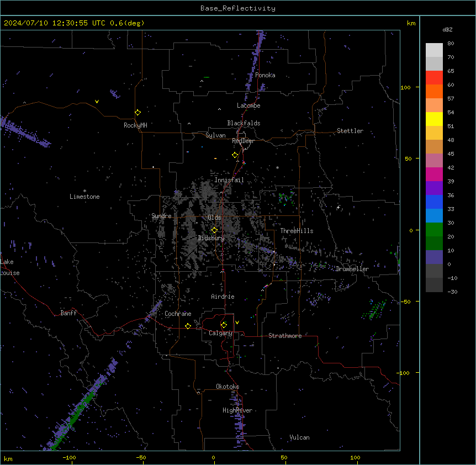Pick the light gray swatch below 80 dBZ

(434, 50)
